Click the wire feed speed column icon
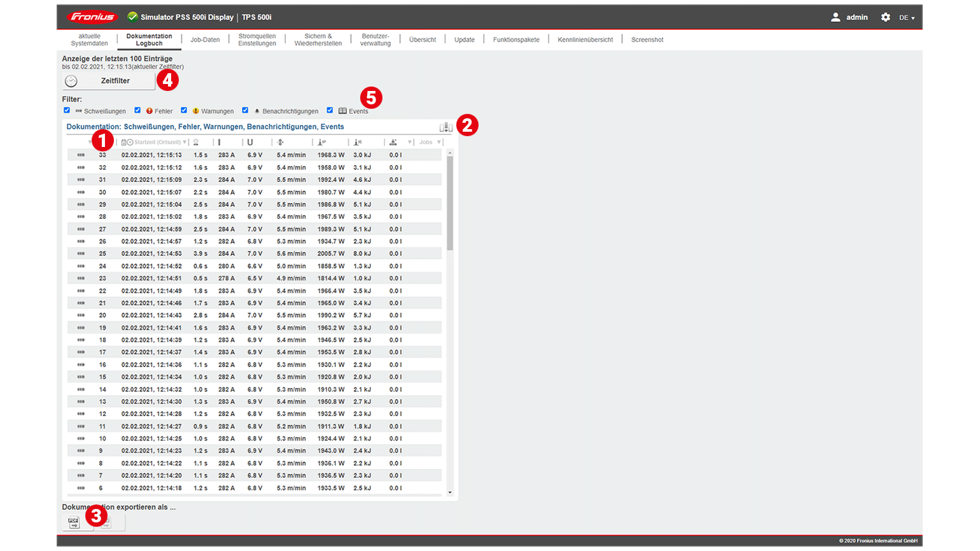The image size is (980, 551). (281, 143)
